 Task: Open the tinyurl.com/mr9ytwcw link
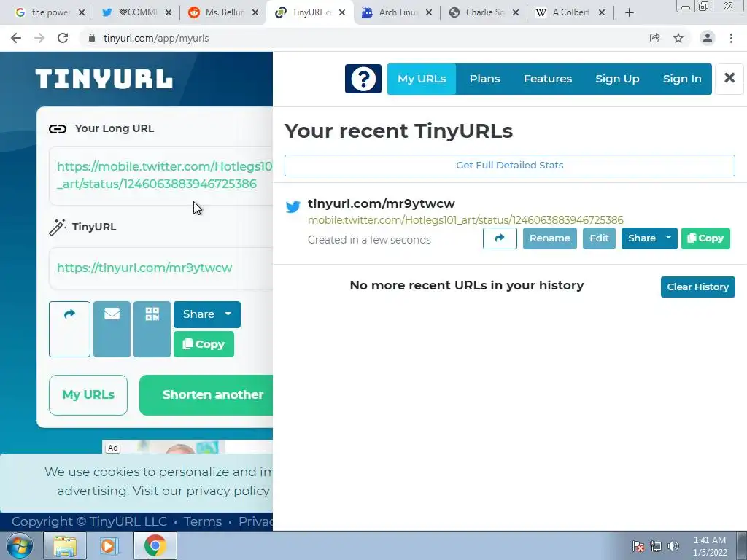(381, 204)
